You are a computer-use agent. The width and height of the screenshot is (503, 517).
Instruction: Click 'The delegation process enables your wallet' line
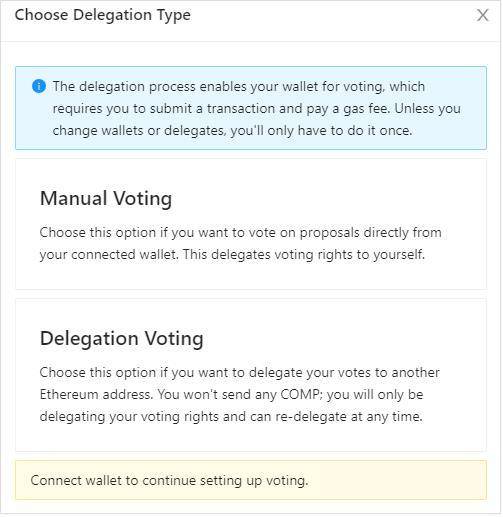tap(239, 87)
